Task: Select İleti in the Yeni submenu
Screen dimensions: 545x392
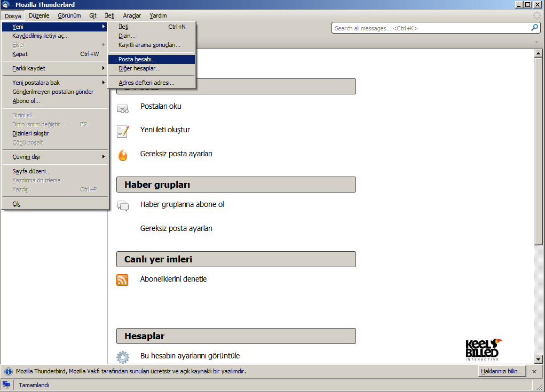Action: coord(152,27)
